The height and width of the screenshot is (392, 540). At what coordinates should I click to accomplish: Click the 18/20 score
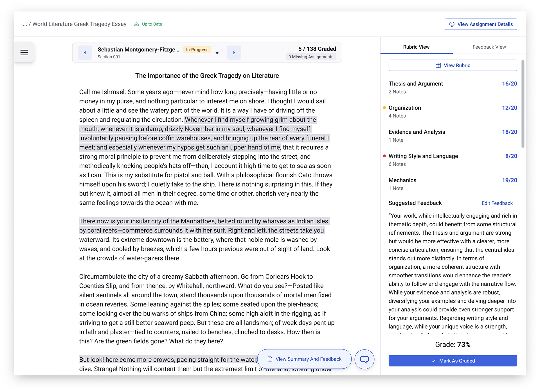509,132
